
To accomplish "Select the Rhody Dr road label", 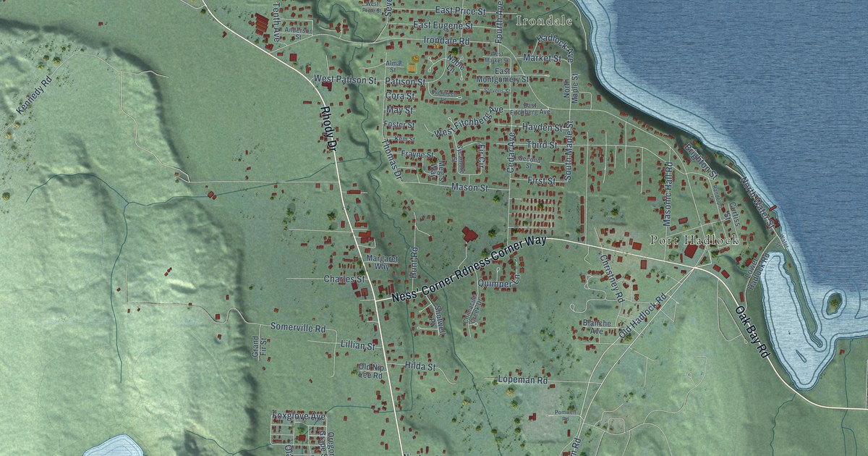I will point(328,128).
